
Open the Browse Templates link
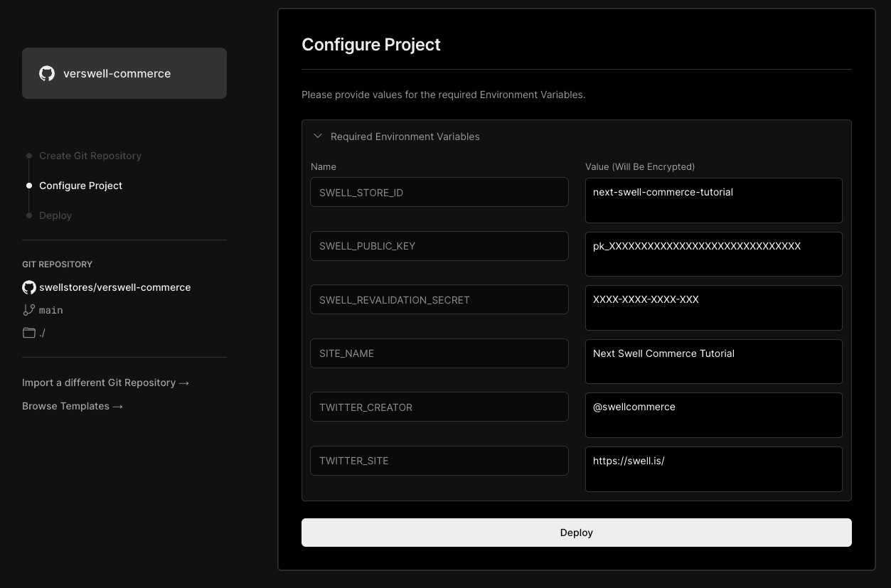tap(73, 406)
